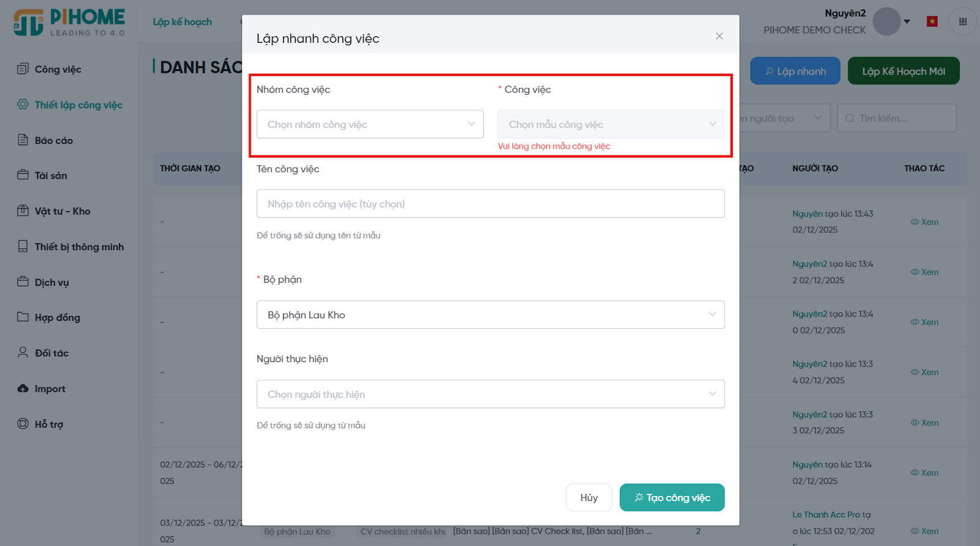The width and height of the screenshot is (980, 546).
Task: Click the Thiết bị thông minh device icon
Action: click(x=23, y=246)
